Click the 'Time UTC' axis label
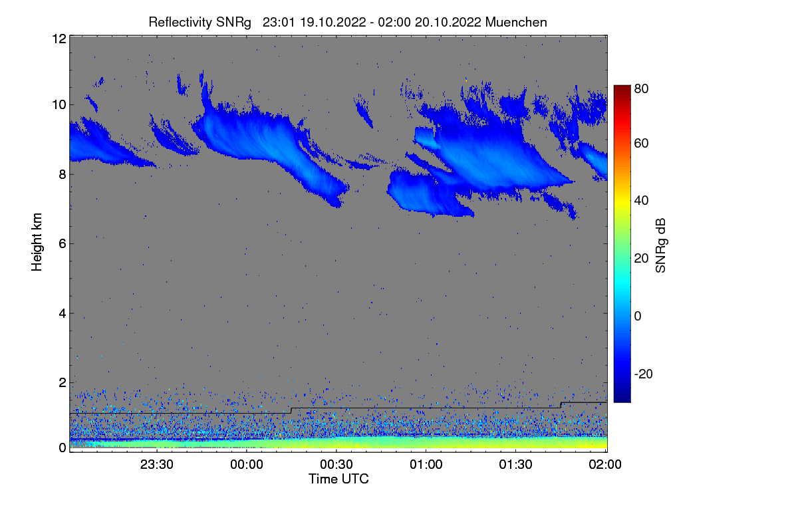This screenshot has width=798, height=532. (x=338, y=479)
